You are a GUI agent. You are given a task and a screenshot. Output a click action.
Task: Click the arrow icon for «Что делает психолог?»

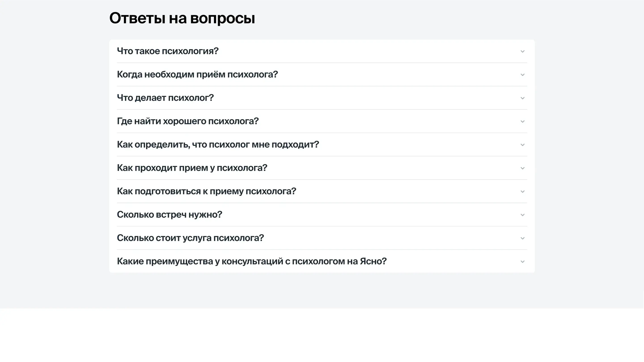click(x=522, y=98)
